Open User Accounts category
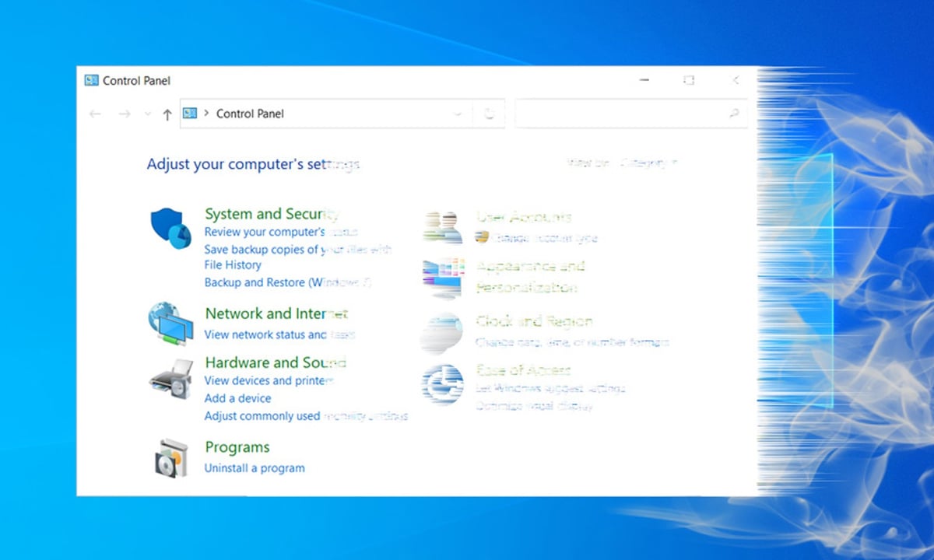 click(524, 217)
